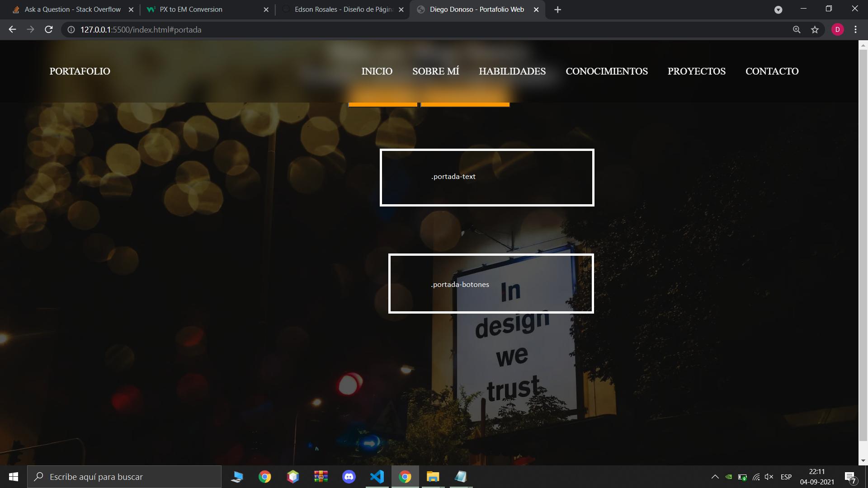Bookmark this page with star icon
868x488 pixels.
coord(815,30)
